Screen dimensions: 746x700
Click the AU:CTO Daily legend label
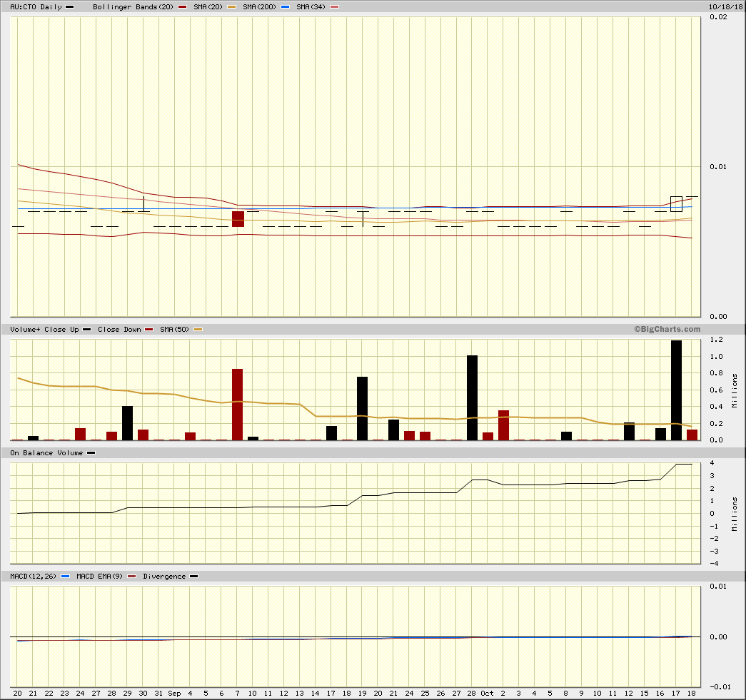[x=36, y=7]
